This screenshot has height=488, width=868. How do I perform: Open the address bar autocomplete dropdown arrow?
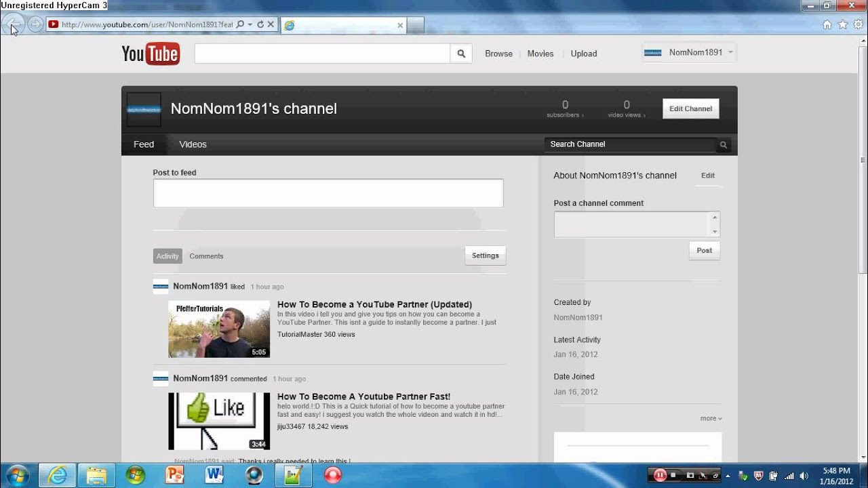click(250, 24)
